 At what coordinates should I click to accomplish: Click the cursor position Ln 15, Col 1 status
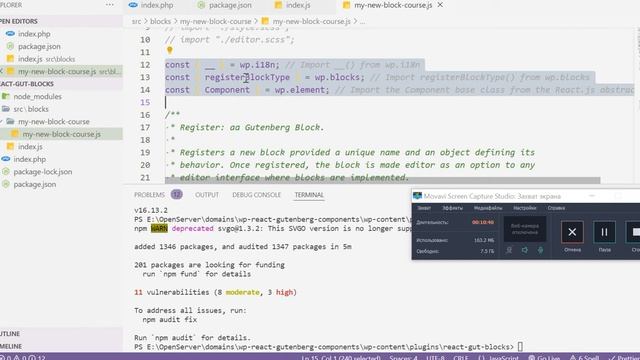click(341, 358)
